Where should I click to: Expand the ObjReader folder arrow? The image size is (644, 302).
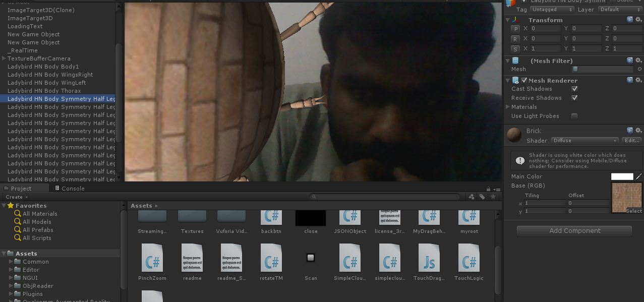11,286
